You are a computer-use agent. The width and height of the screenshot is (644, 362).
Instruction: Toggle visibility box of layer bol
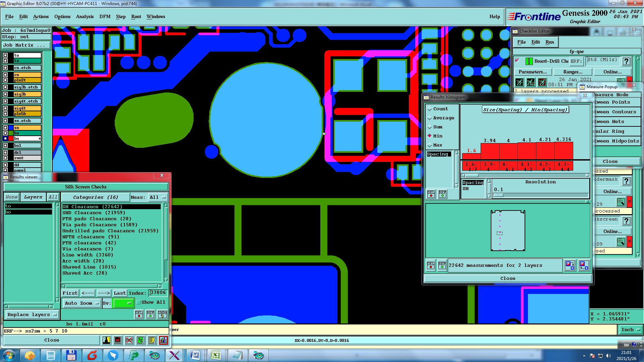pos(5,145)
